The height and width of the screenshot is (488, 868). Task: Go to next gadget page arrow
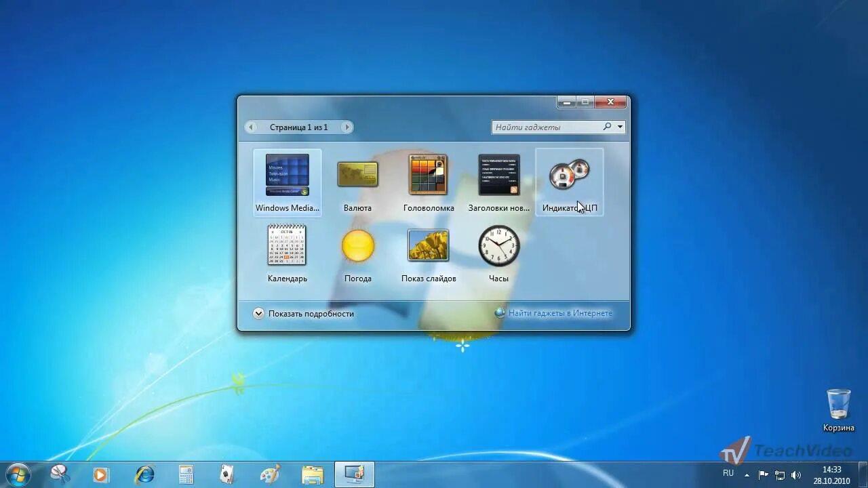[x=347, y=127]
